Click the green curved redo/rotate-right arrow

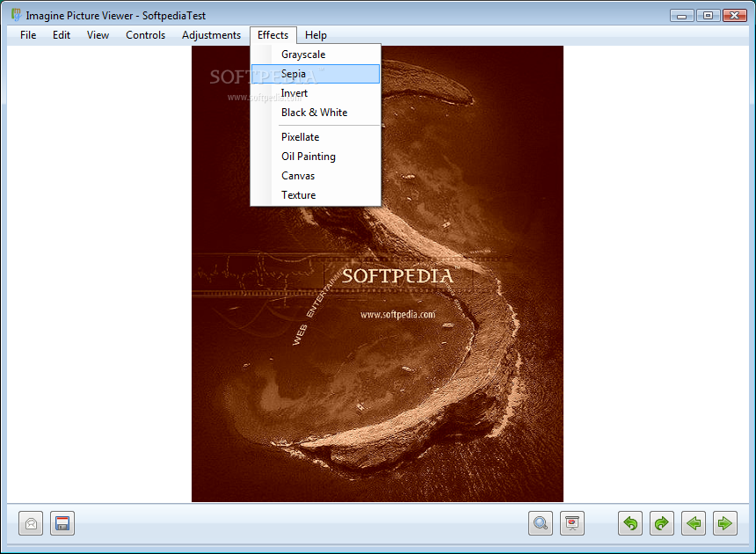point(661,523)
